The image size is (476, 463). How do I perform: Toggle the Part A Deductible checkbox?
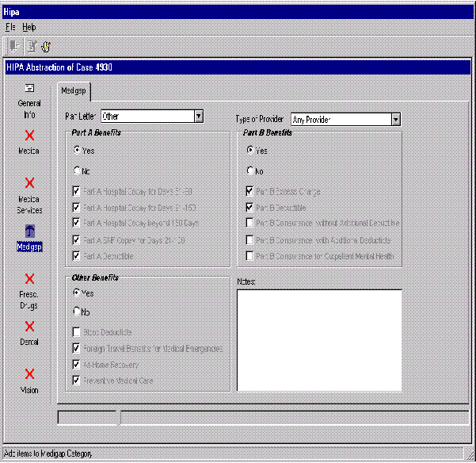(x=76, y=256)
